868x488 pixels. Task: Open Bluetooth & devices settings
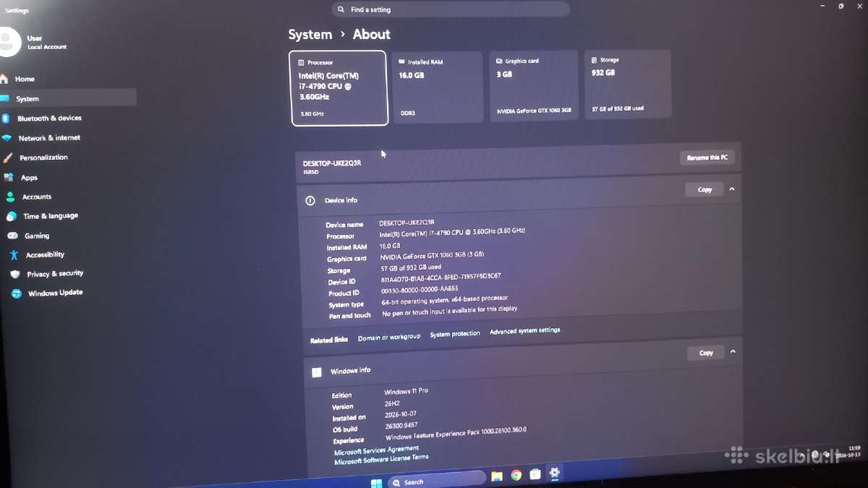pyautogui.click(x=49, y=118)
